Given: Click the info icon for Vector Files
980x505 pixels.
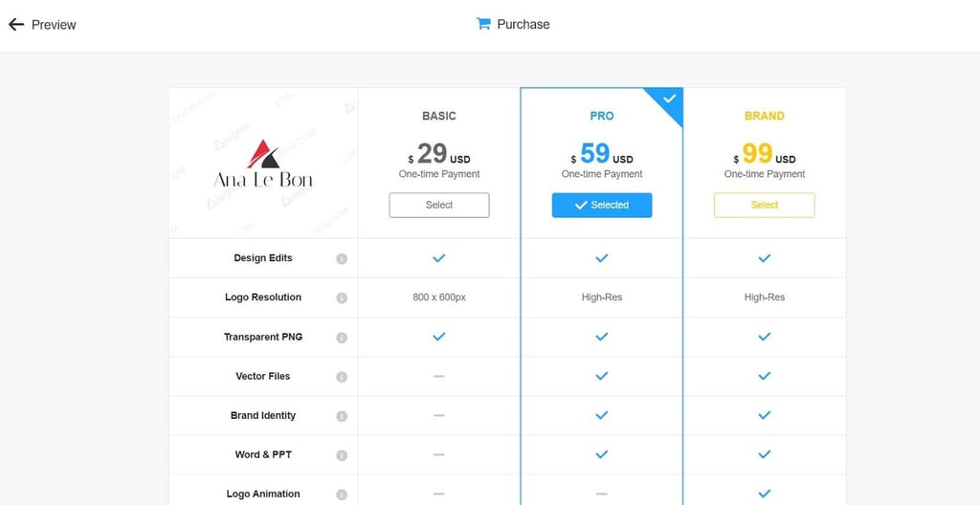Looking at the screenshot, I should pyautogui.click(x=342, y=377).
